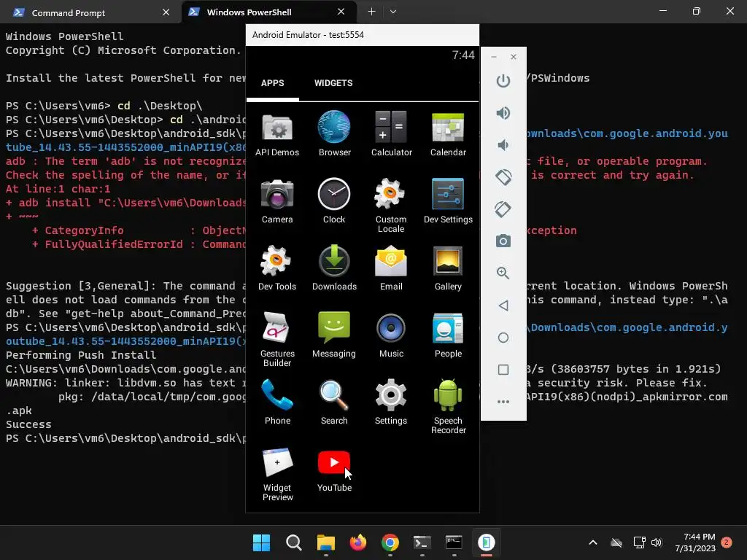
Task: Lower emulator volume
Action: pyautogui.click(x=503, y=145)
